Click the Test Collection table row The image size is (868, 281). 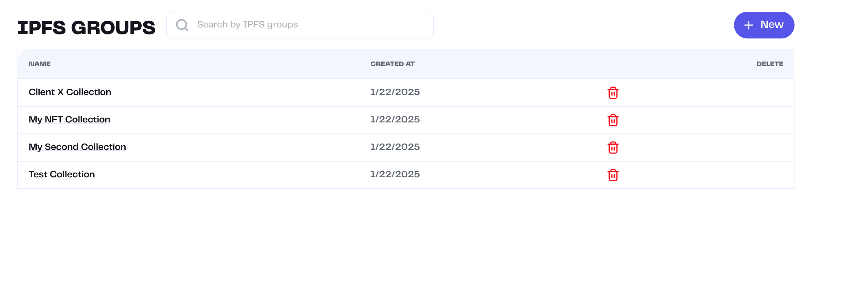(x=236, y=174)
